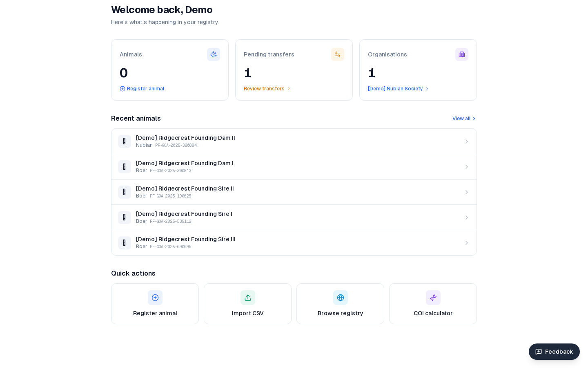This screenshot has height=368, width=588.
Task: Click the Animals stat card icon
Action: coord(214,54)
